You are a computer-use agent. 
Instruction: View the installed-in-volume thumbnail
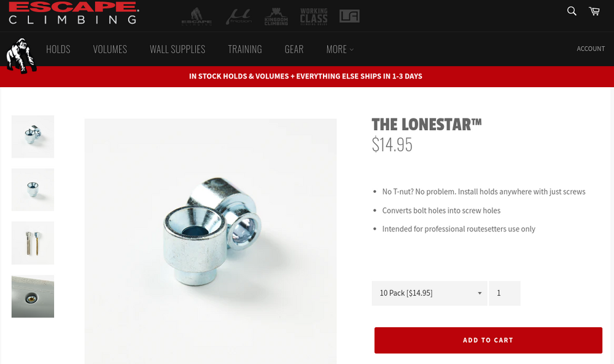tap(33, 296)
